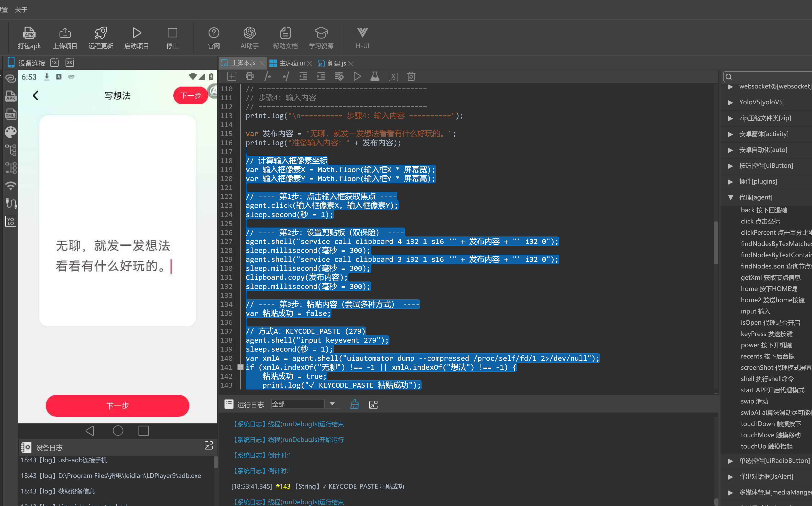Open the color palette tool in sidebar

pos(11,132)
